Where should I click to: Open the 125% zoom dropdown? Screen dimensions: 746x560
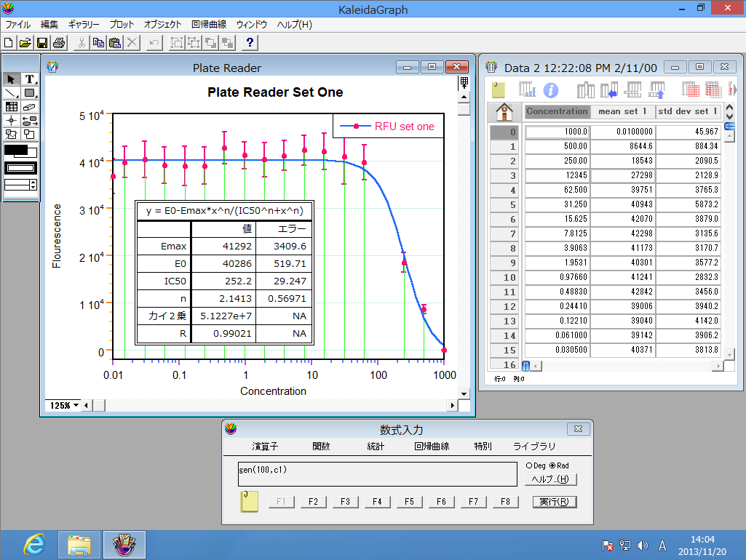point(62,405)
